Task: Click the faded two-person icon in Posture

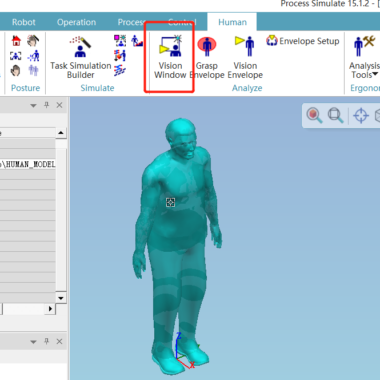Action: pos(33,71)
